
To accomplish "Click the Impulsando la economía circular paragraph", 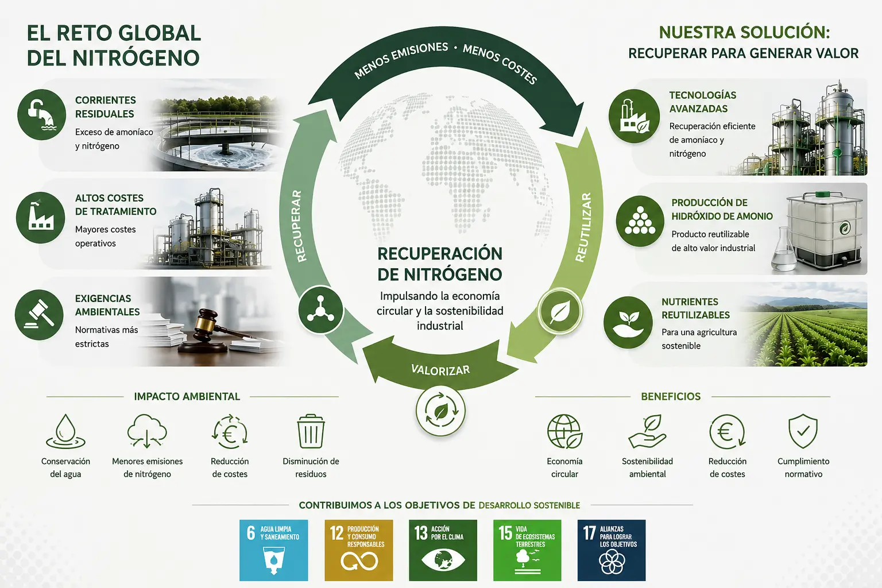I will (x=440, y=311).
